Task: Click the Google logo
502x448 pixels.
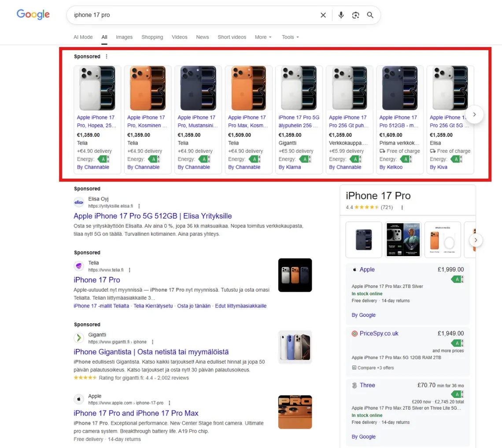Action: [x=33, y=15]
